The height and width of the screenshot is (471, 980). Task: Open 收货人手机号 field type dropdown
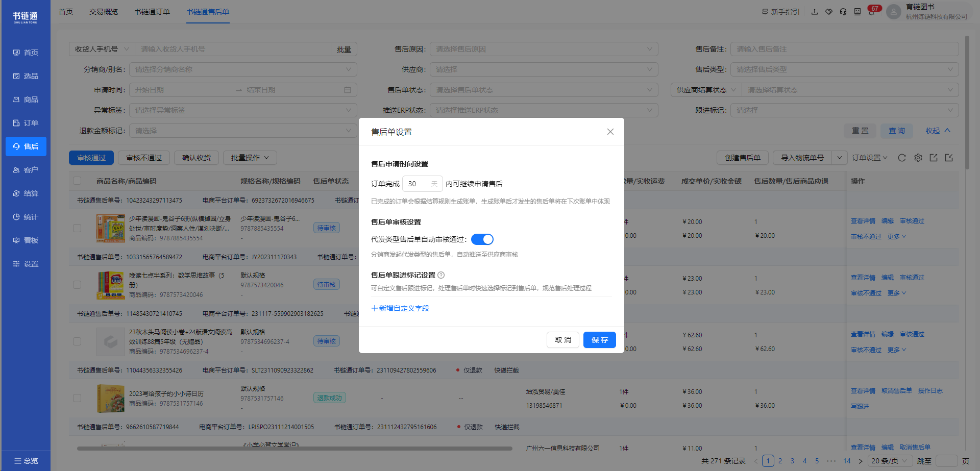coord(102,49)
